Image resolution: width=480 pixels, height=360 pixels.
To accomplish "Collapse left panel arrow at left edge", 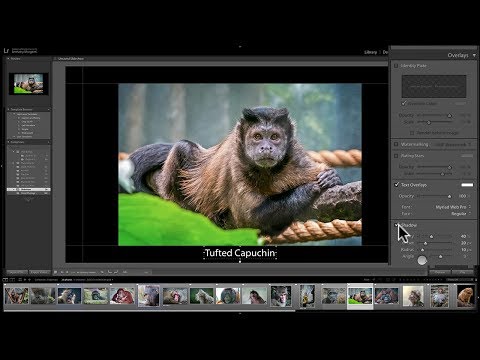I will pos(2,166).
